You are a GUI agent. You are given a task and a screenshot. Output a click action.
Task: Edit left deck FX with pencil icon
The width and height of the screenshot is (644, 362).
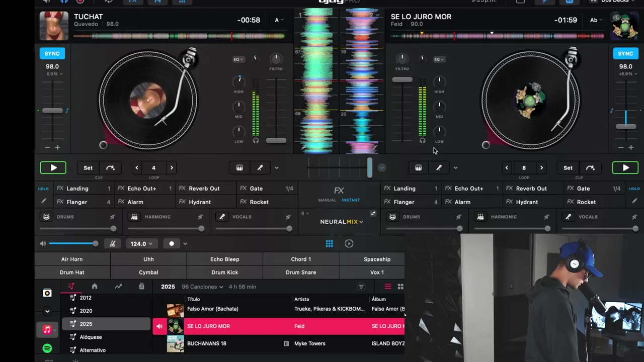(43, 201)
